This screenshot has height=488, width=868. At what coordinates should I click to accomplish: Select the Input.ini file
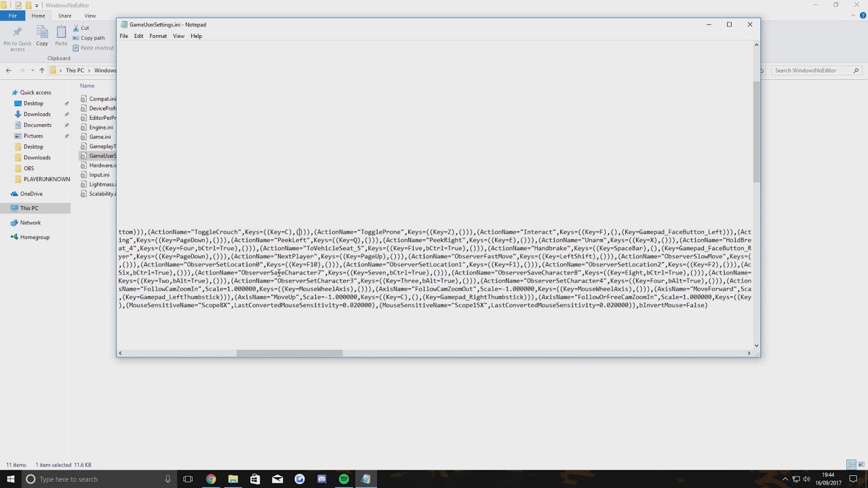point(98,175)
